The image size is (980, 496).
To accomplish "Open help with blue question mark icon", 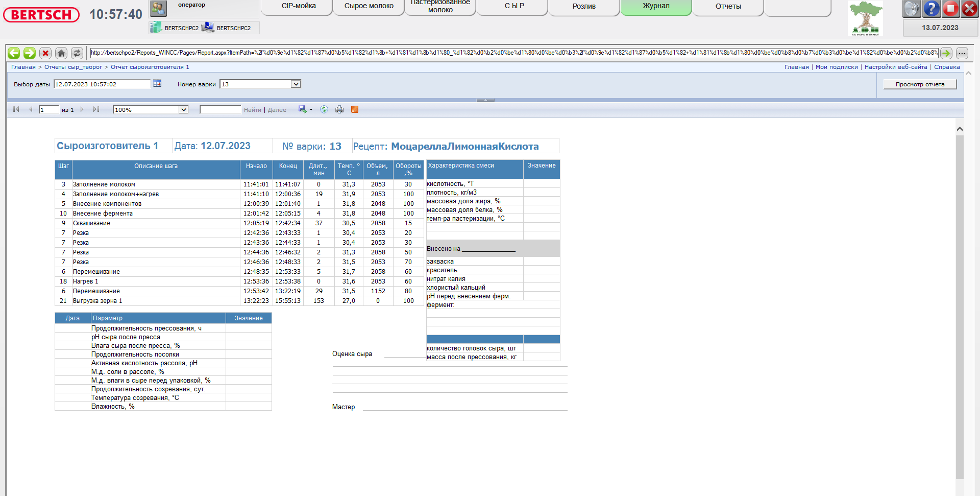I will 932,9.
